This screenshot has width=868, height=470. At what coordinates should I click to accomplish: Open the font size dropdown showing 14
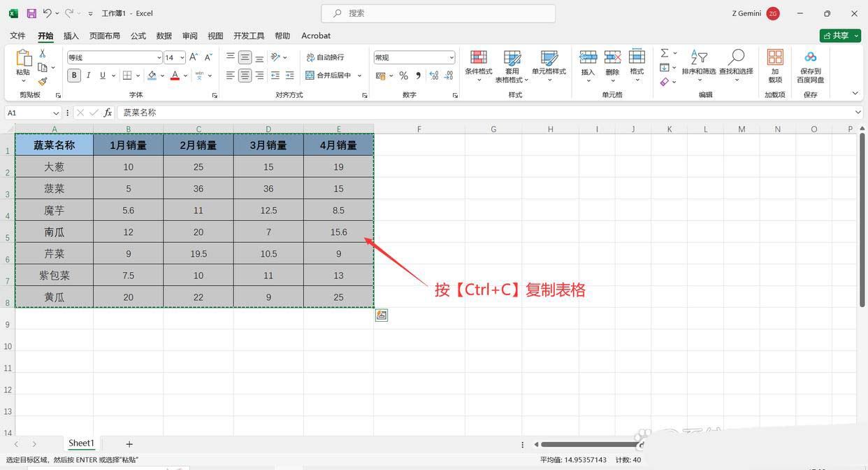click(182, 57)
